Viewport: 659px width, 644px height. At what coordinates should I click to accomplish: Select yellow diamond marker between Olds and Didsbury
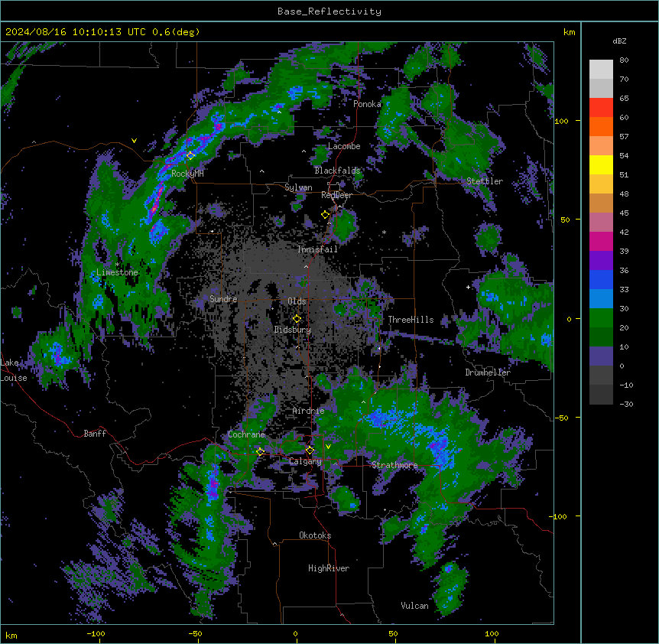point(297,319)
